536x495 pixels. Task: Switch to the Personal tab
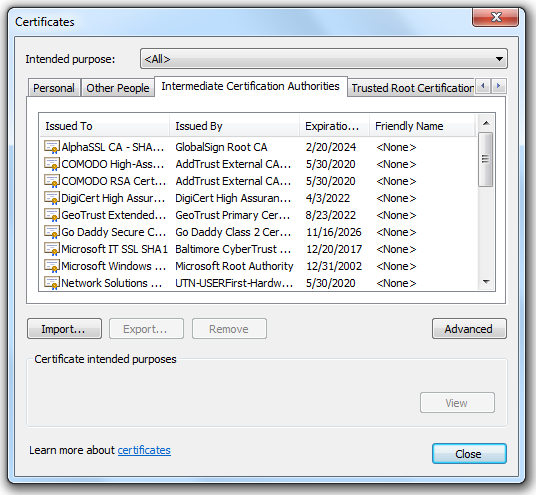54,88
